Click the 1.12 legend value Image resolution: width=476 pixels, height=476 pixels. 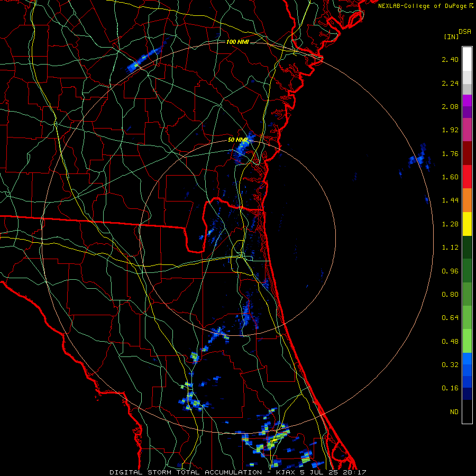(x=450, y=248)
